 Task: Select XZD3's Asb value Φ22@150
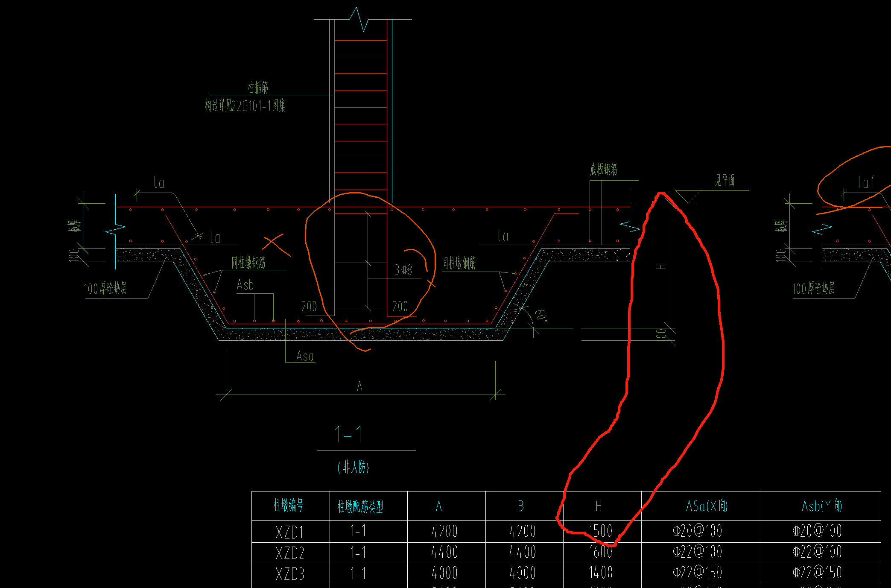pyautogui.click(x=817, y=573)
